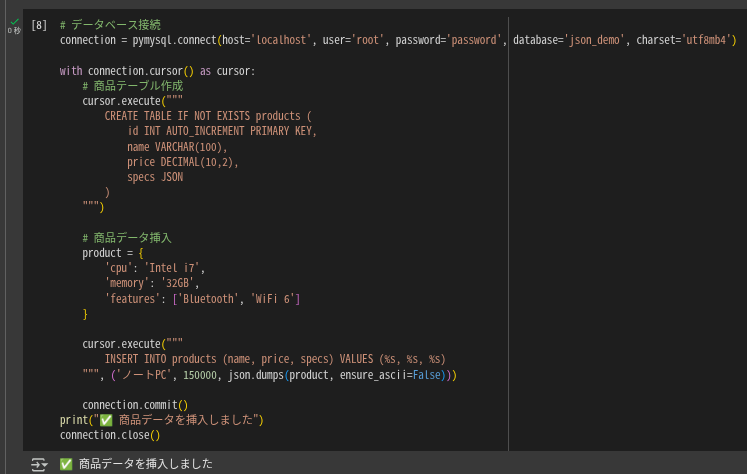
Task: Click the 'False' keyword in ensure_ascii
Action: (426, 375)
